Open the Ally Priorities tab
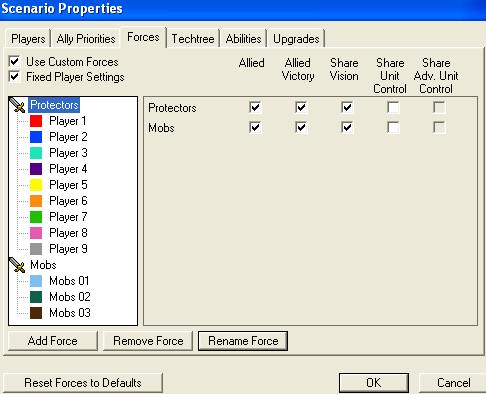 click(86, 39)
